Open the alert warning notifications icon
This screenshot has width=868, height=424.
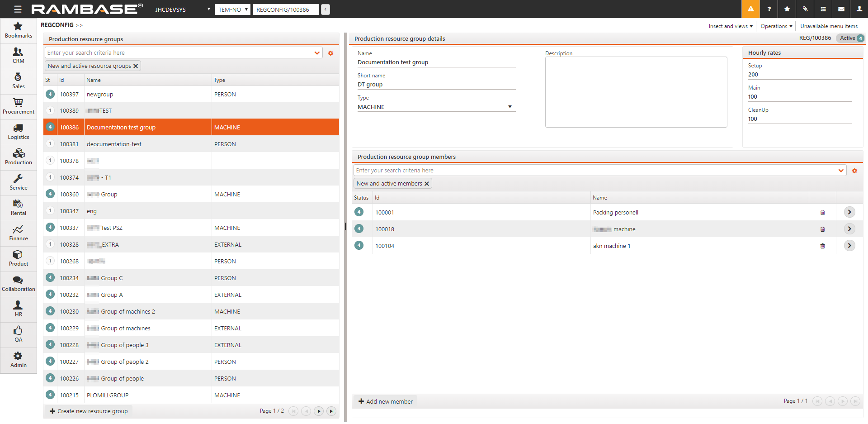[750, 9]
